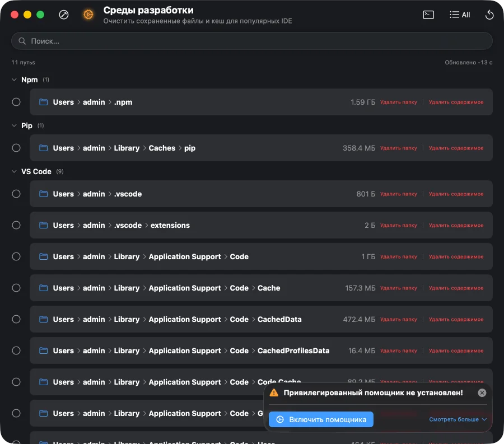Click Удалить содержимое for CachedProfilesData
This screenshot has height=444, width=504.
point(456,350)
